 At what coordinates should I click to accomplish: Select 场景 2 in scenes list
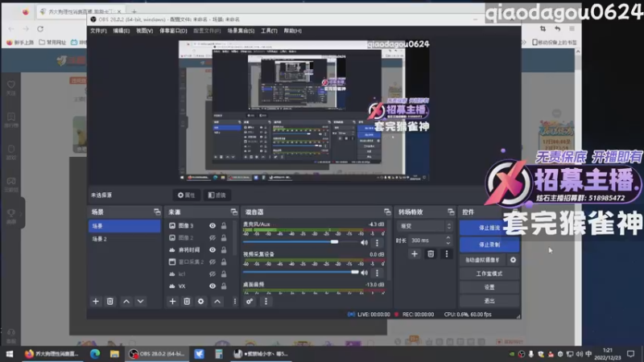125,239
